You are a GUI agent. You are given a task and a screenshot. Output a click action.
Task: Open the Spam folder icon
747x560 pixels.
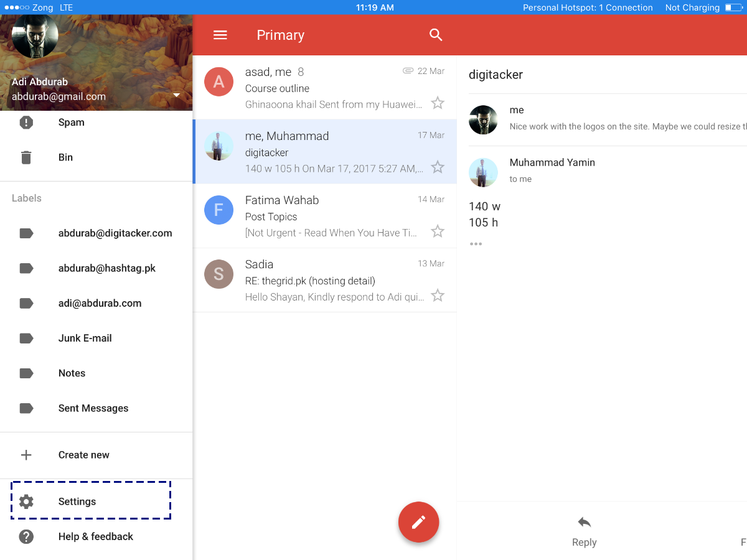tap(26, 123)
